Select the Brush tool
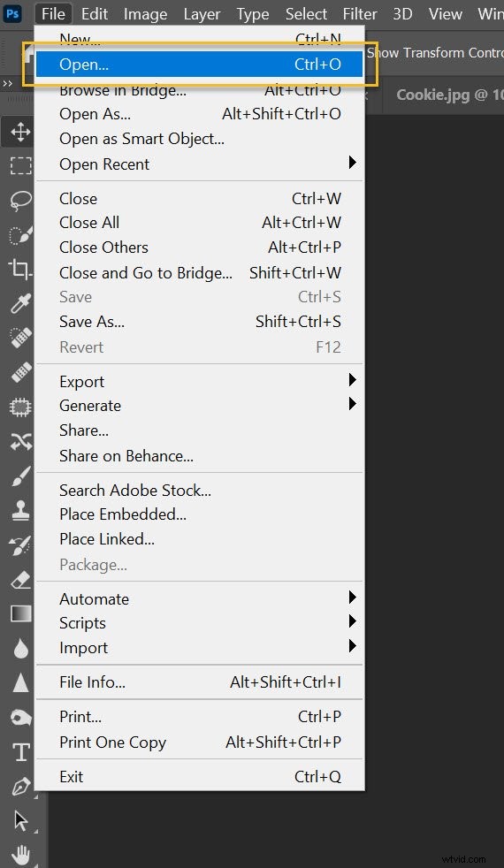The image size is (504, 868). [20, 476]
